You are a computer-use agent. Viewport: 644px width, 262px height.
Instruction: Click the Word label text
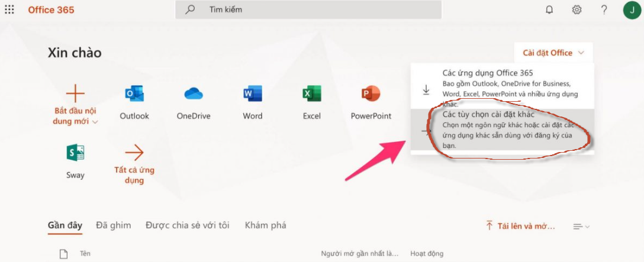[x=253, y=117]
